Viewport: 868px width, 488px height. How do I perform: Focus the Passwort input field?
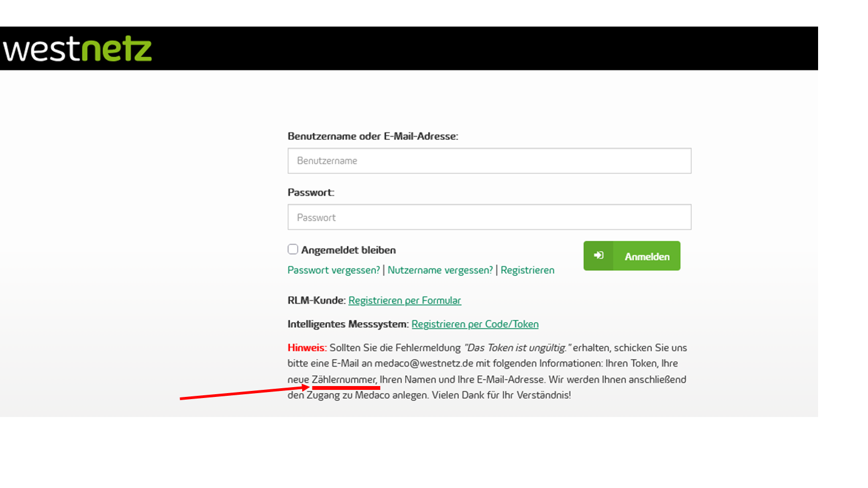489,217
